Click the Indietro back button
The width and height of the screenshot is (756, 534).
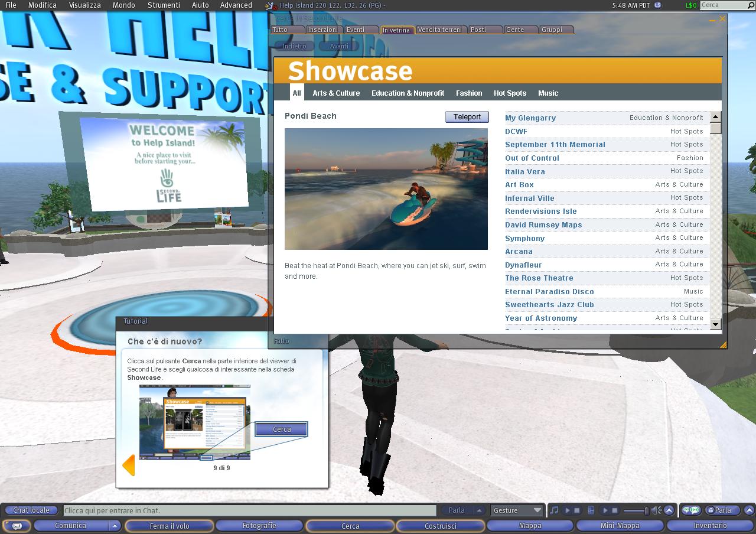(295, 46)
